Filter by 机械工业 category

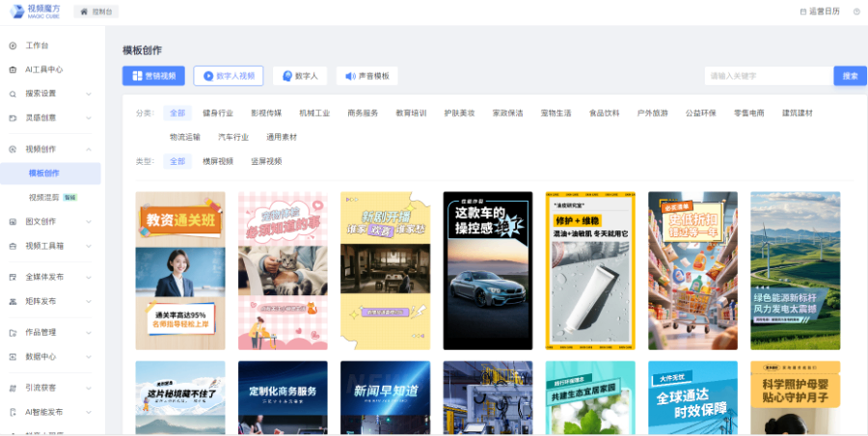(314, 113)
